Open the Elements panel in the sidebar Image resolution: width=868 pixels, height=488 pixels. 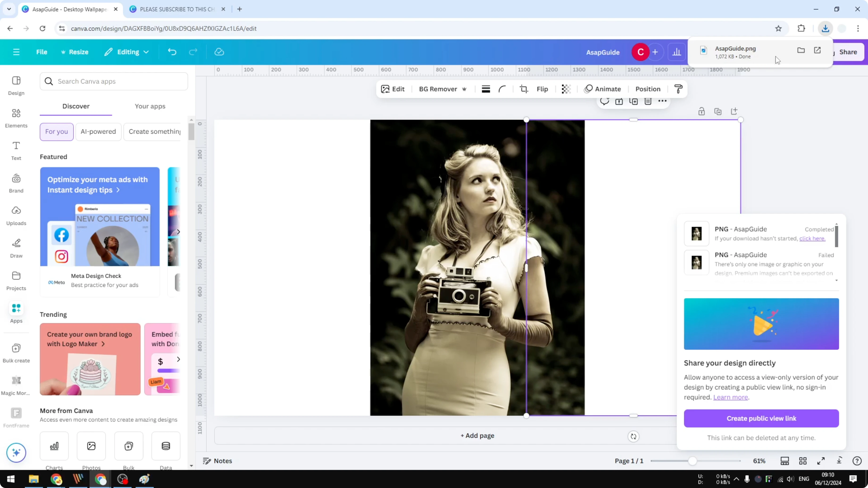(x=16, y=118)
